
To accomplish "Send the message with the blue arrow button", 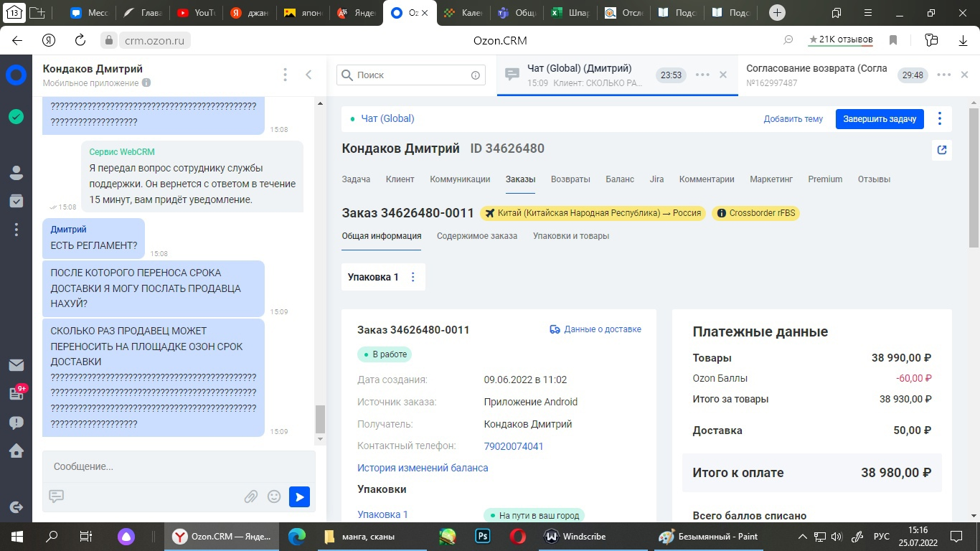I will 299,496.
